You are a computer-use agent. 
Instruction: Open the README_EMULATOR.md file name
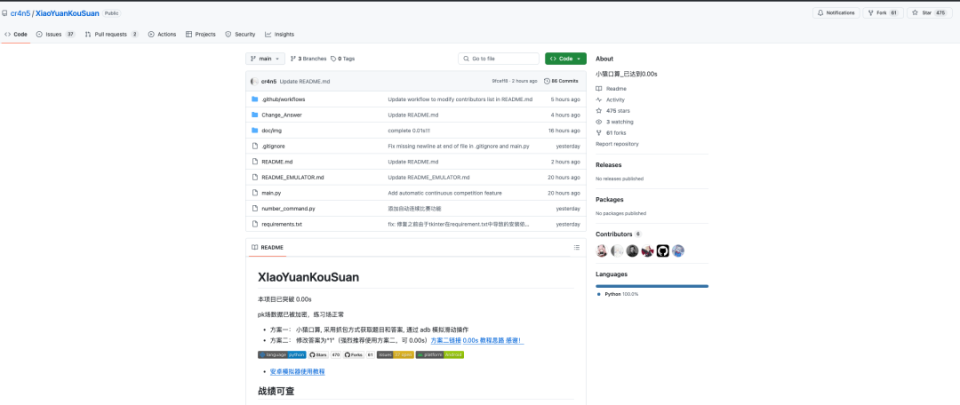click(293, 177)
